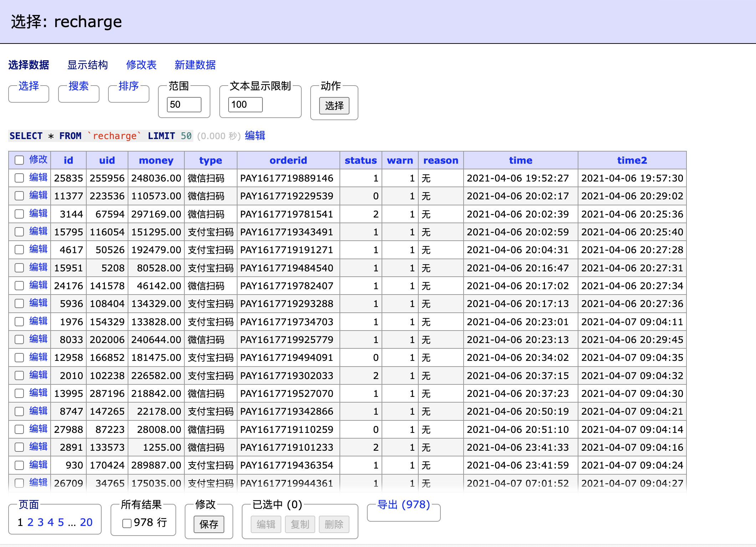This screenshot has width=756, height=547.
Task: Edit the row with id 12958
Action: tap(38, 357)
